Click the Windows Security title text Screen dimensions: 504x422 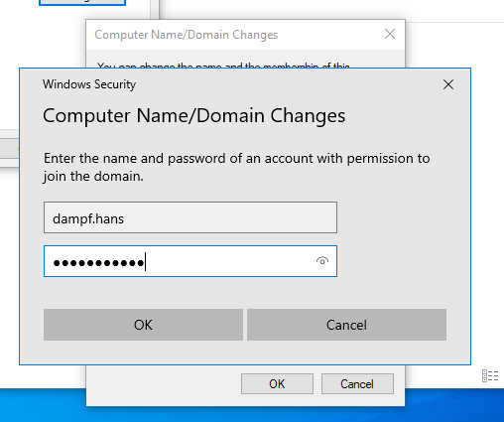(89, 84)
